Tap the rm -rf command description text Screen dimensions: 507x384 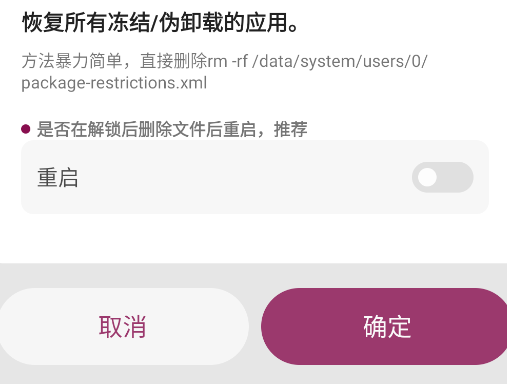pos(224,72)
